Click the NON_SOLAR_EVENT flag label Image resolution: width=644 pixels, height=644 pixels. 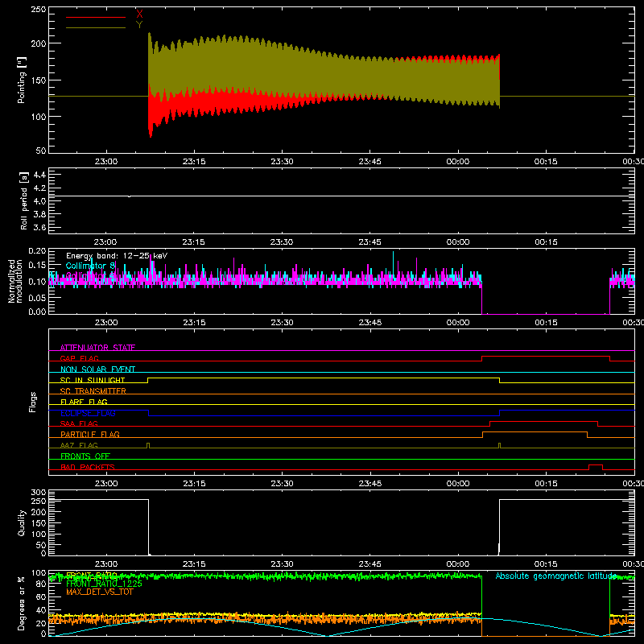[x=97, y=369]
